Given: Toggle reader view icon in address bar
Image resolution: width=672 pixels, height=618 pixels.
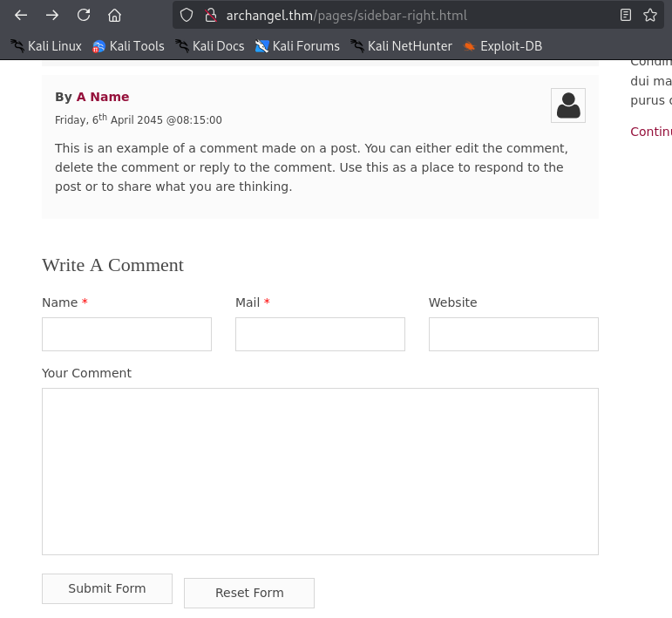Looking at the screenshot, I should (x=625, y=16).
